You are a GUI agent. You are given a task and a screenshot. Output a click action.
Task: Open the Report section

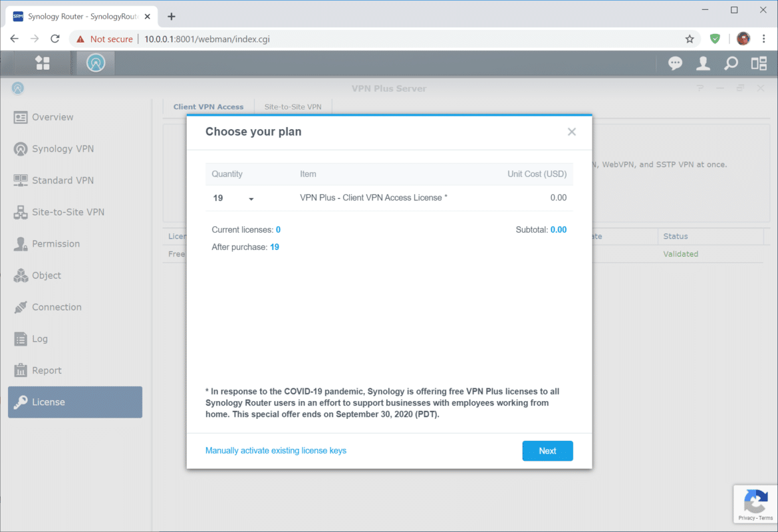point(74,370)
